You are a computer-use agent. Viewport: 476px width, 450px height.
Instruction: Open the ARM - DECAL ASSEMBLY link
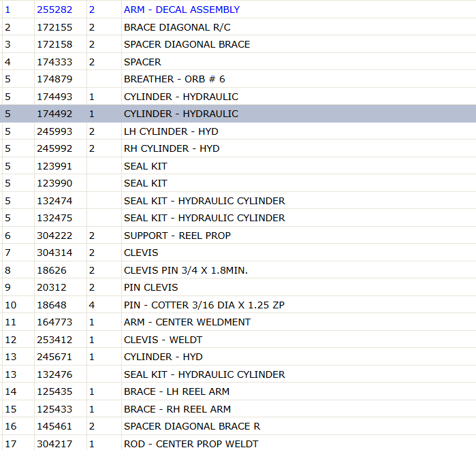point(182,10)
